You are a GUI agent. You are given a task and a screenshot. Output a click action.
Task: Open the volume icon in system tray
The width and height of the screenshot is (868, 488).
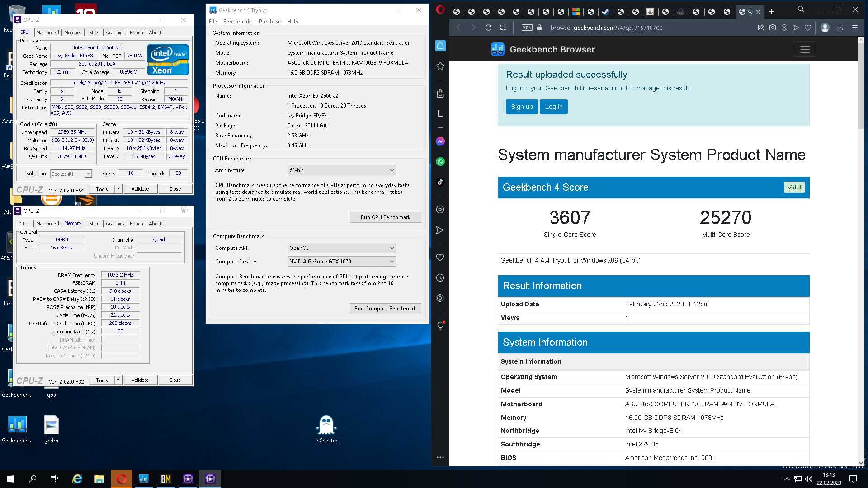point(809,479)
